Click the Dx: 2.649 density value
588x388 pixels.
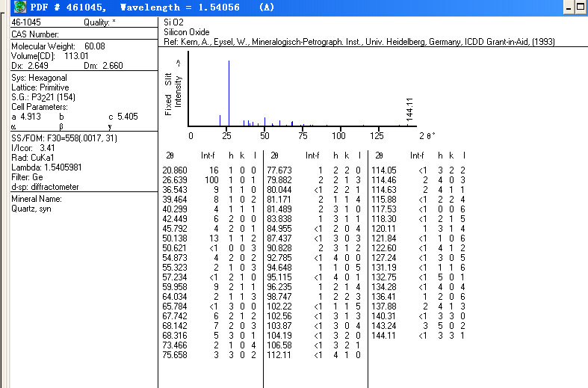(30, 66)
